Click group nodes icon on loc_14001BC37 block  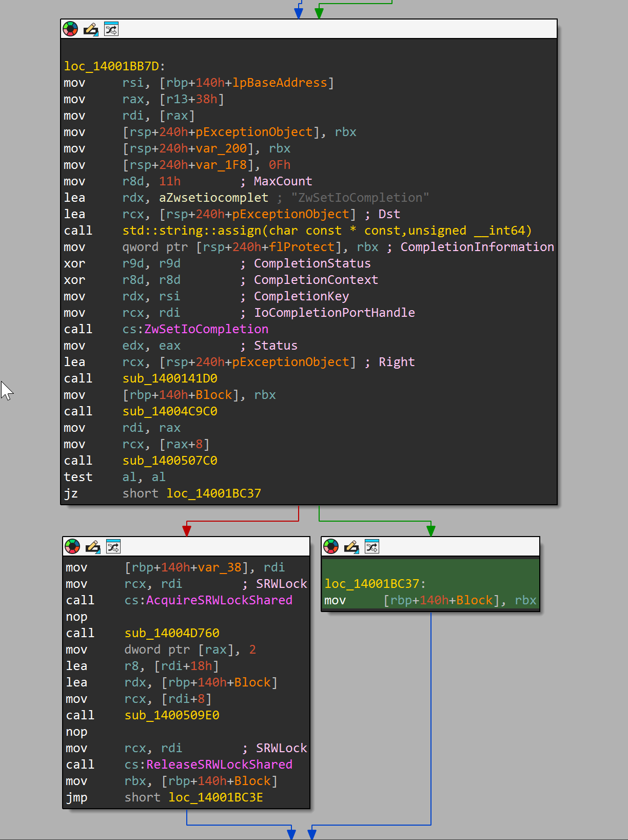372,547
